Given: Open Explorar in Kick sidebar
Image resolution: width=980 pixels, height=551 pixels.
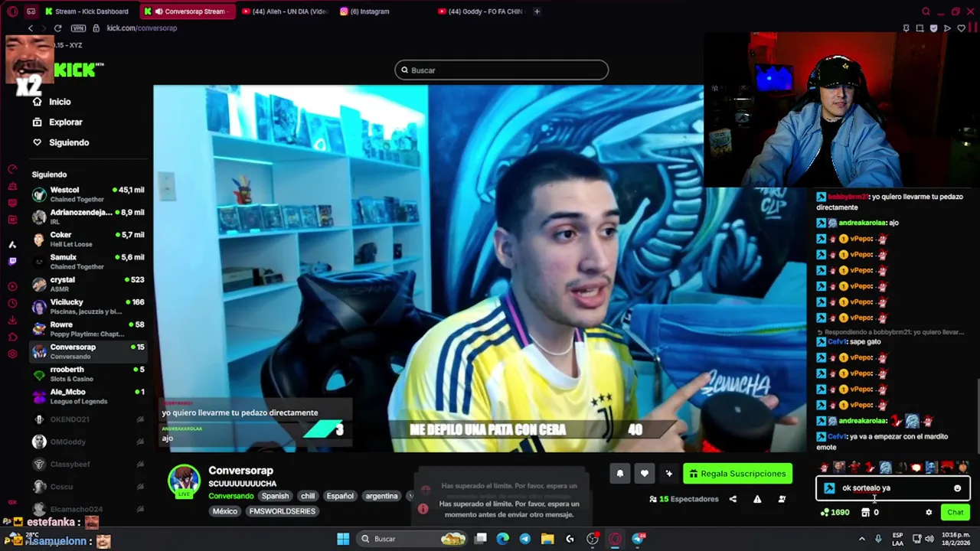Looking at the screenshot, I should (x=57, y=122).
